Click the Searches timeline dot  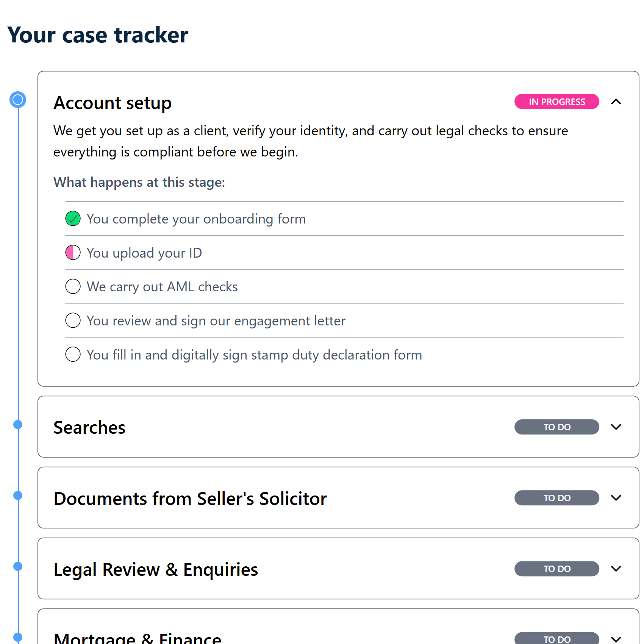[x=18, y=425]
